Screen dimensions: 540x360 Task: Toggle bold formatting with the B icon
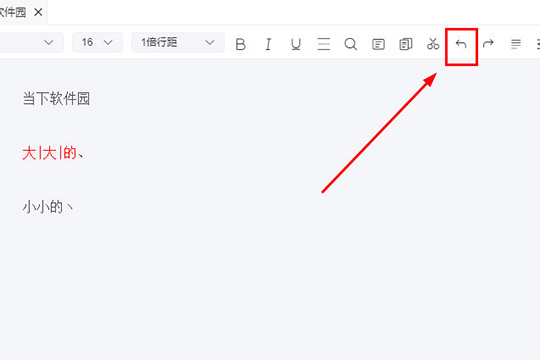click(x=240, y=44)
